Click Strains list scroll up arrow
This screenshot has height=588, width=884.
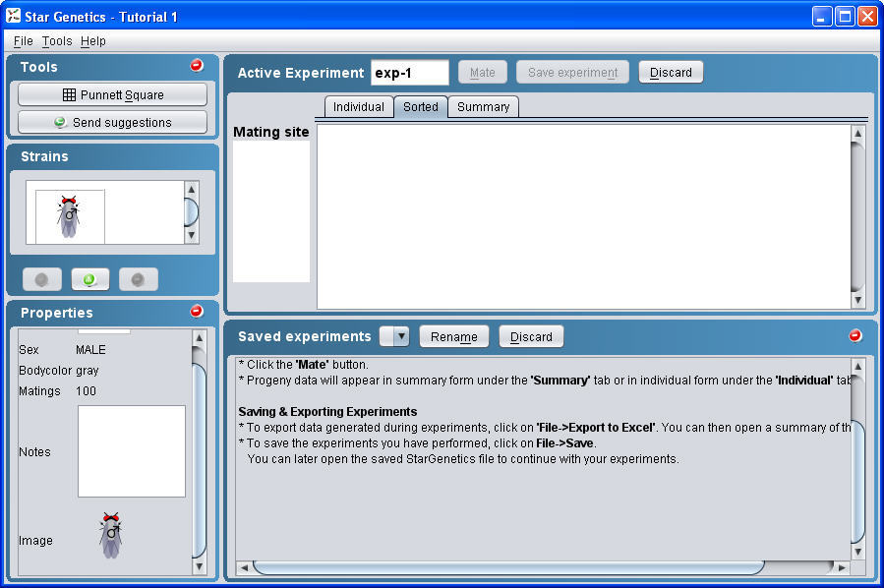point(192,189)
